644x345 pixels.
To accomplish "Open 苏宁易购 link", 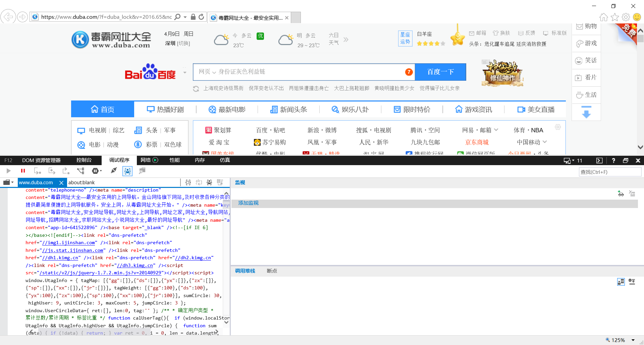I will [x=270, y=142].
